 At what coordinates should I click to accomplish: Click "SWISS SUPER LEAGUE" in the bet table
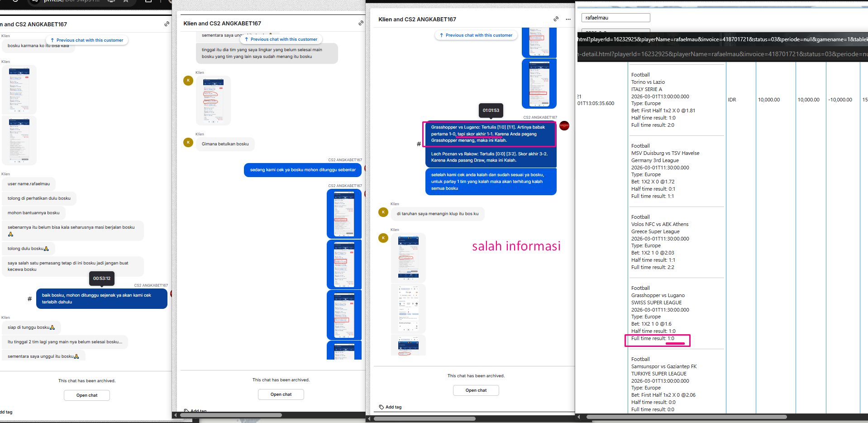pyautogui.click(x=656, y=303)
